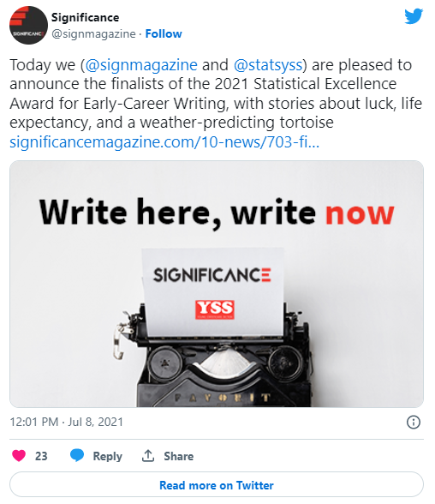Click the share upload arrow icon
Screen dimensions: 435x504
[x=148, y=456]
